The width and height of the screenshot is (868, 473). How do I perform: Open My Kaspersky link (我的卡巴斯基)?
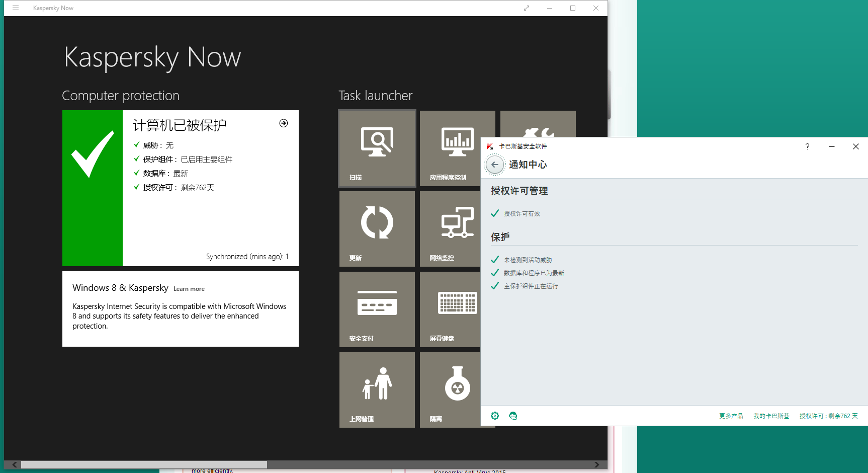point(771,416)
